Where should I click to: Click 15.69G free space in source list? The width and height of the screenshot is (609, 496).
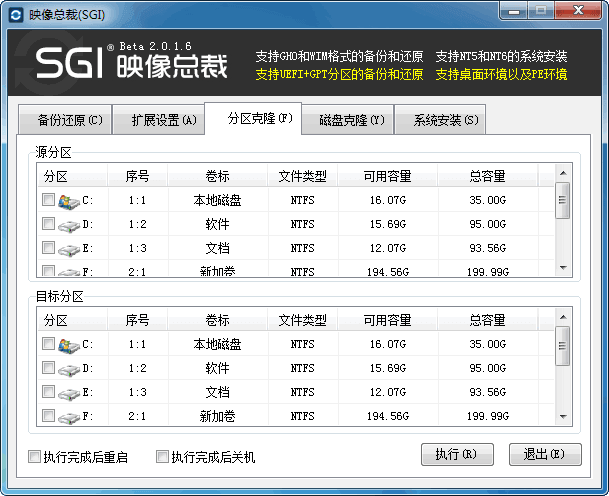point(388,225)
